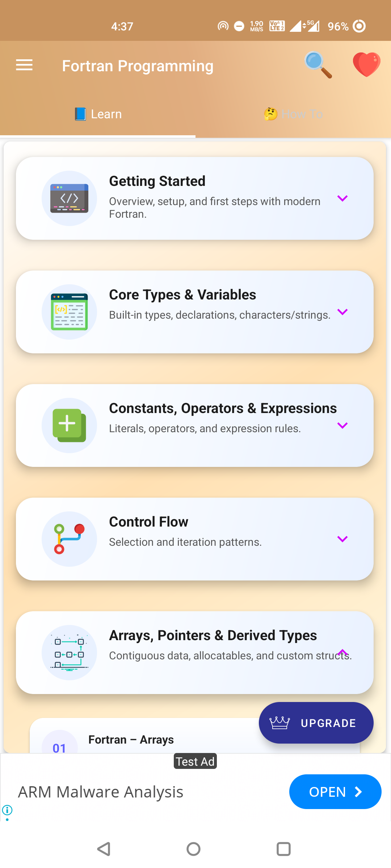This screenshot has height=868, width=391.
Task: Expand Constants, Operators & Expressions chevron
Action: pyautogui.click(x=342, y=425)
